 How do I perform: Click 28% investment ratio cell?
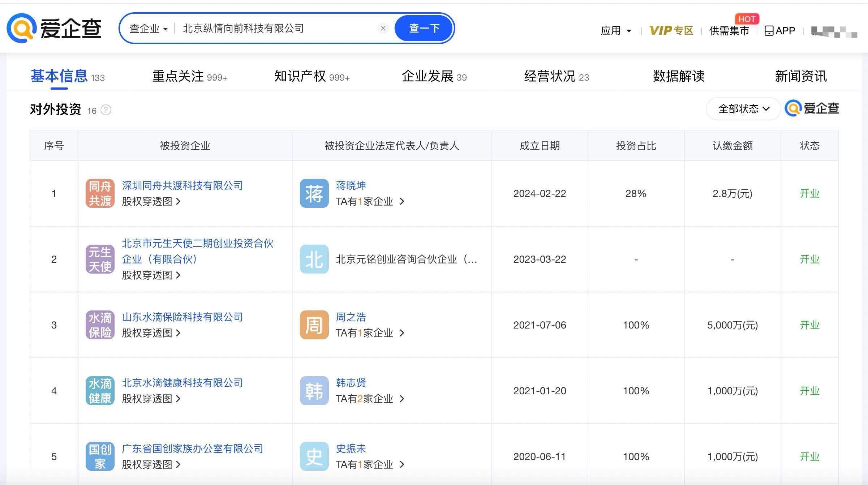coord(636,193)
